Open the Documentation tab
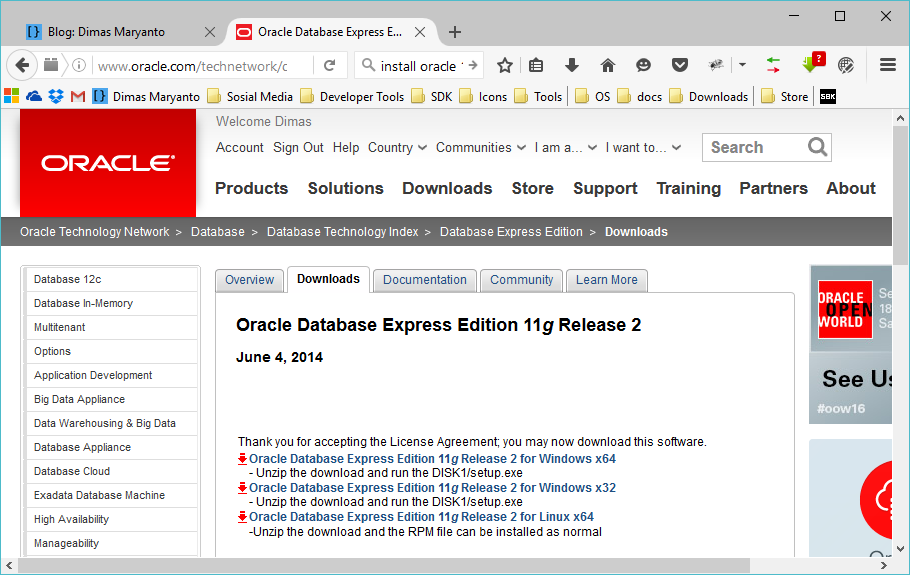 (425, 280)
